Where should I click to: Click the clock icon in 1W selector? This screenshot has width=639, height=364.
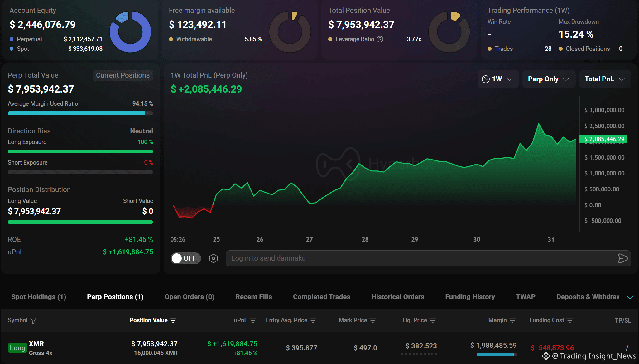486,79
